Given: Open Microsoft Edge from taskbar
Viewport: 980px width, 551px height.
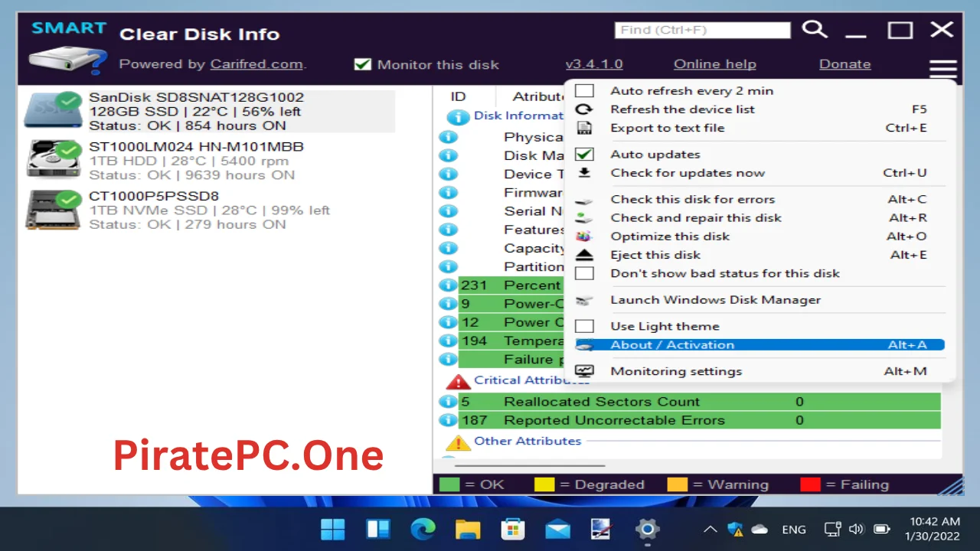Looking at the screenshot, I should 423,529.
